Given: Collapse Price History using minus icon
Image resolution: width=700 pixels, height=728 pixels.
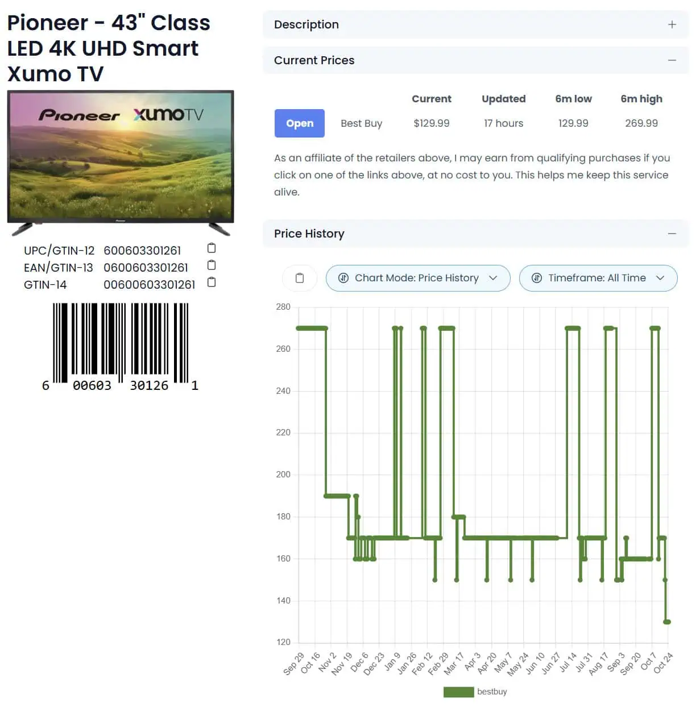Looking at the screenshot, I should 672,234.
